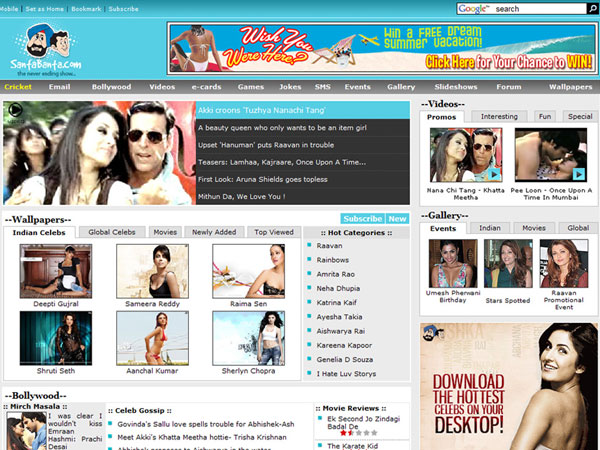
Task: Open the SMS navigation item
Action: coord(323,87)
